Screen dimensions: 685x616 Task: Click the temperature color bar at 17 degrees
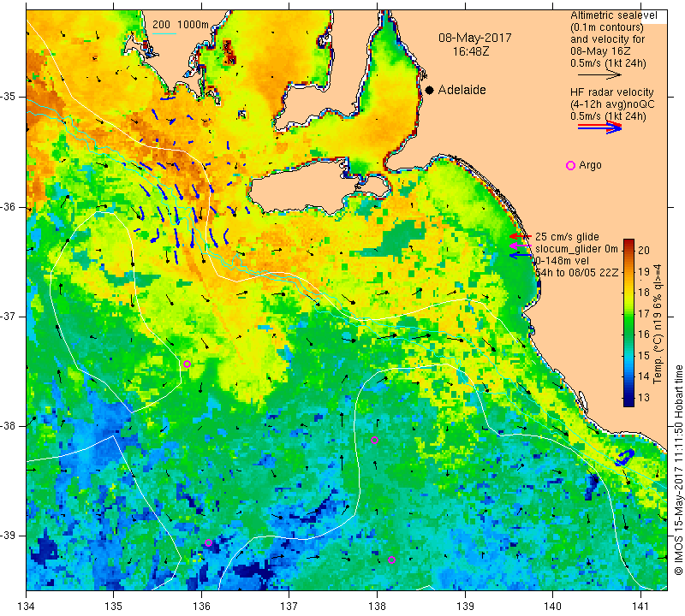tap(628, 313)
